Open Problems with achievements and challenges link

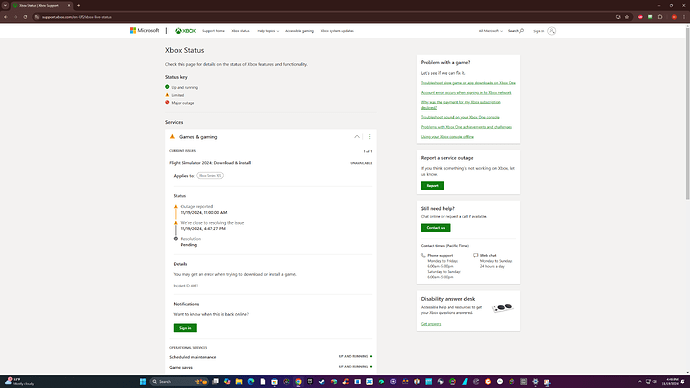pos(466,127)
